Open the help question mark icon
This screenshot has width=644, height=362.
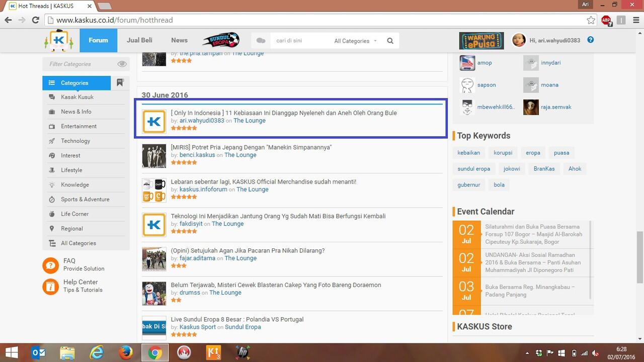click(591, 40)
